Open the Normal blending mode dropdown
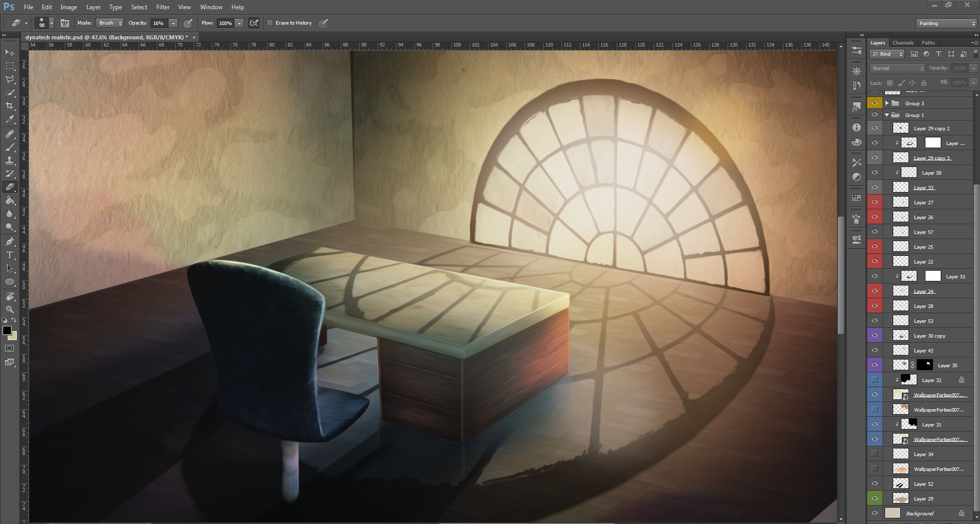This screenshot has height=524, width=980. 897,68
